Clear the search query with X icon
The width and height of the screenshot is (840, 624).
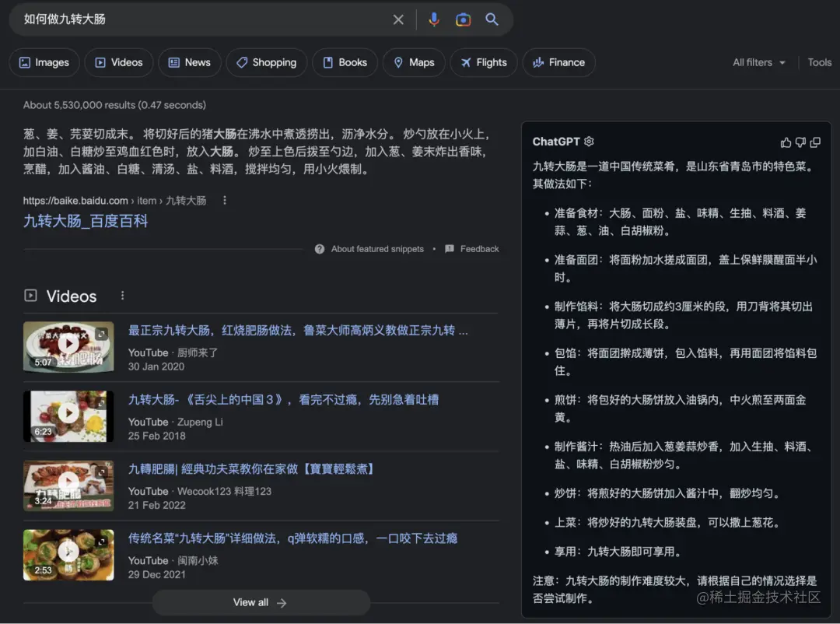398,19
